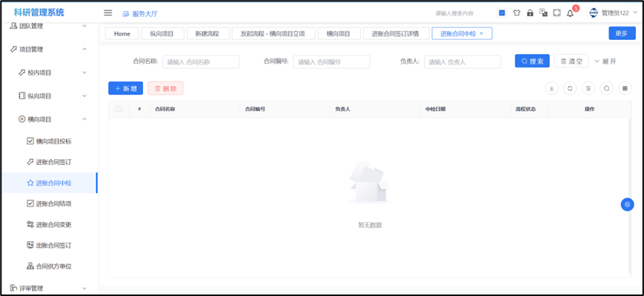Select 进账合同结项 in the sidebar
Image resolution: width=644 pixels, height=296 pixels.
(53, 203)
